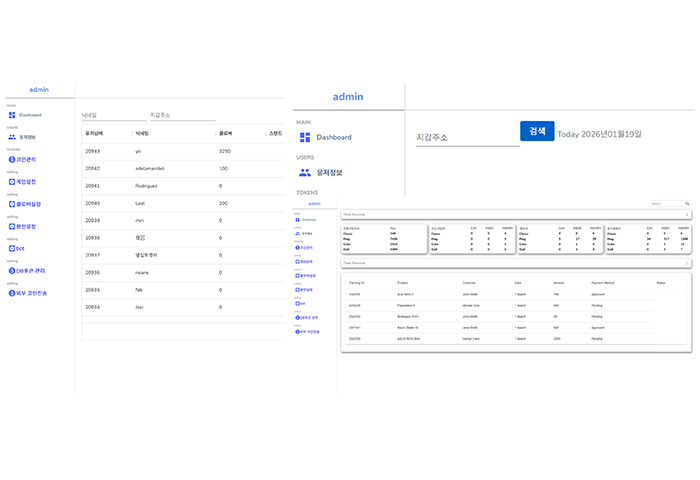Image resolution: width=700 pixels, height=480 pixels.
Task: Click the 3250 value in yh's row
Action: click(225, 151)
